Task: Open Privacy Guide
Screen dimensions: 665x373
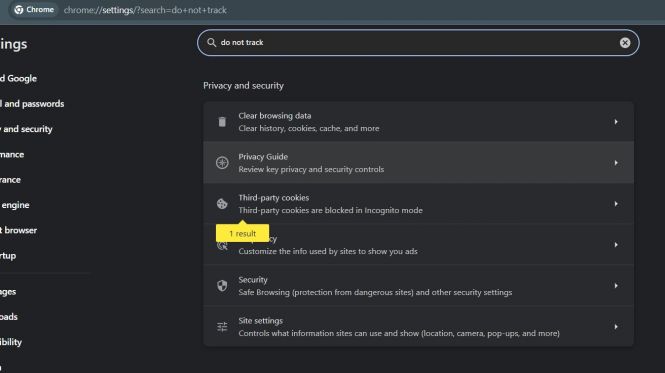Action: (418, 163)
